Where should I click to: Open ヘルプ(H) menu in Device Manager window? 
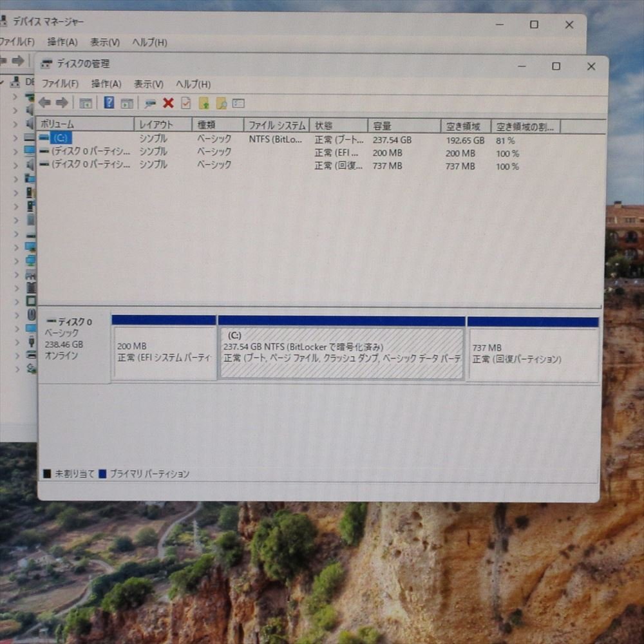pos(149,43)
